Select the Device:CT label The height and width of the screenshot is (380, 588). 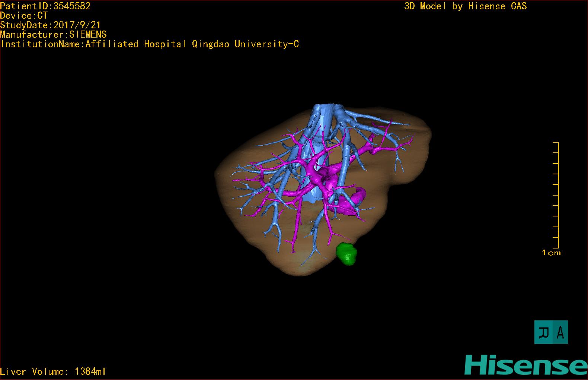24,16
